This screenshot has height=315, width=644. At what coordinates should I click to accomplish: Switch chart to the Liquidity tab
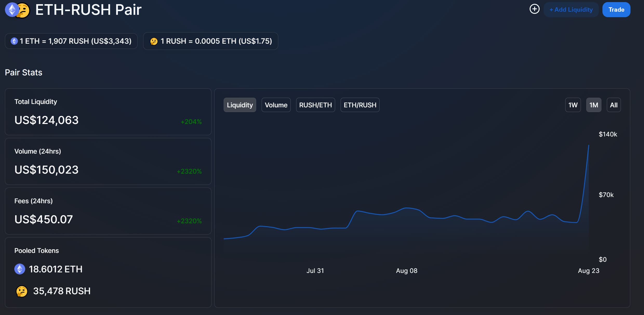tap(240, 105)
